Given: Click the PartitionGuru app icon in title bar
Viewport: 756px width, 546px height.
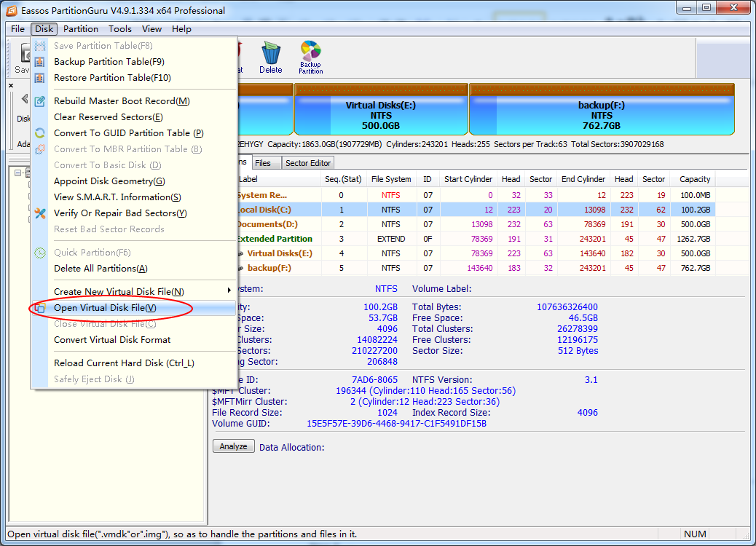Looking at the screenshot, I should click(x=11, y=10).
